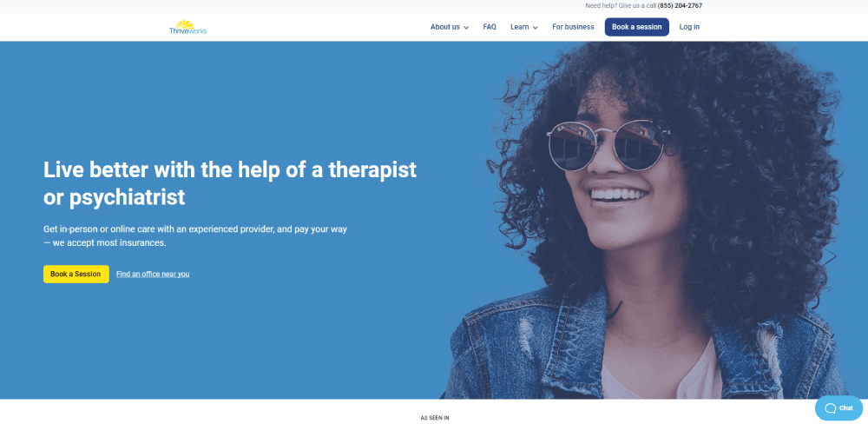Click the Thriveworks wordmark text
The height and width of the screenshot is (424, 868).
coord(188,31)
